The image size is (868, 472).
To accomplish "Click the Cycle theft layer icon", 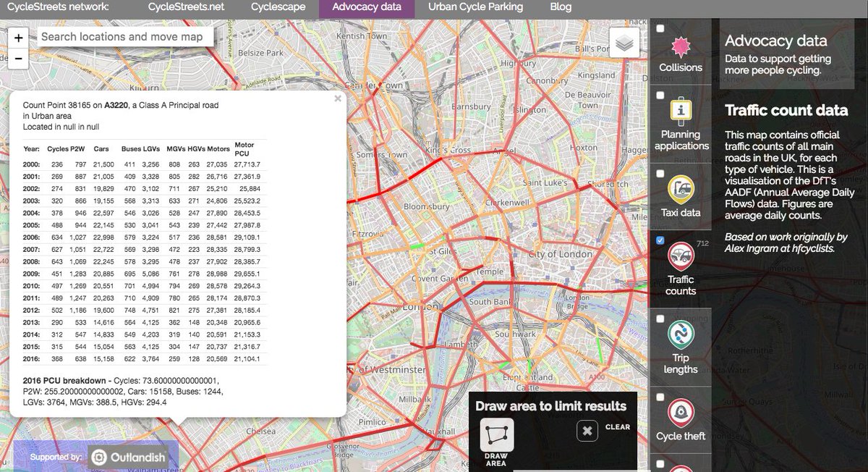I will click(680, 413).
